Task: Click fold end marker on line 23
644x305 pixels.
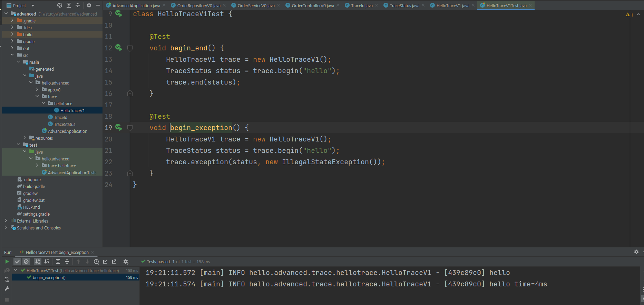Action: (x=130, y=173)
